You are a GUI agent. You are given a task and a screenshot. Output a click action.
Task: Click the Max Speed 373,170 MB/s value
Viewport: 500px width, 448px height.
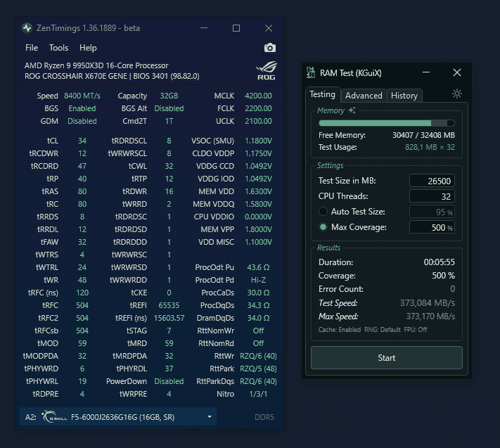click(430, 316)
